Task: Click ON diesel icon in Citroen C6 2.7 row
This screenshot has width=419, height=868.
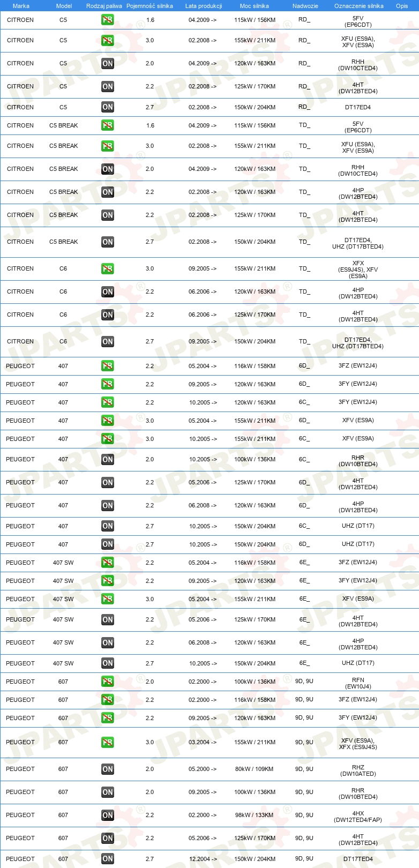Action: [x=107, y=341]
